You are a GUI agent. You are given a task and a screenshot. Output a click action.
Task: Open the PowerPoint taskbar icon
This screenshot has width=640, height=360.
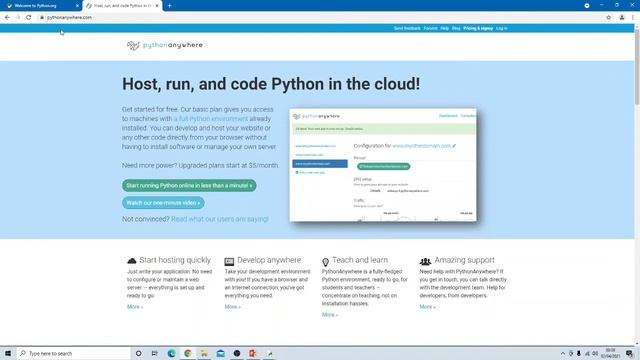coord(253,353)
